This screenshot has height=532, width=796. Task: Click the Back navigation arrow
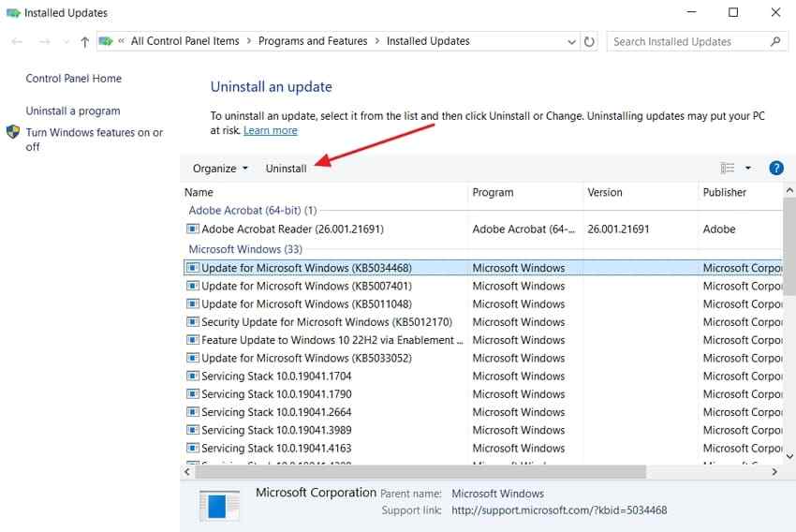pos(17,41)
